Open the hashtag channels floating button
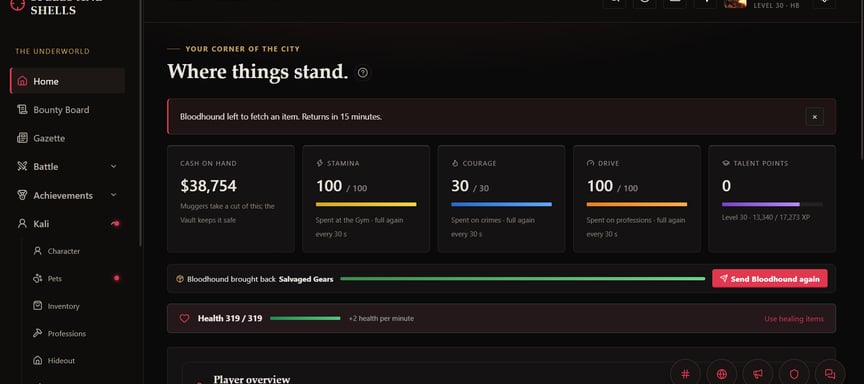 [x=685, y=374]
